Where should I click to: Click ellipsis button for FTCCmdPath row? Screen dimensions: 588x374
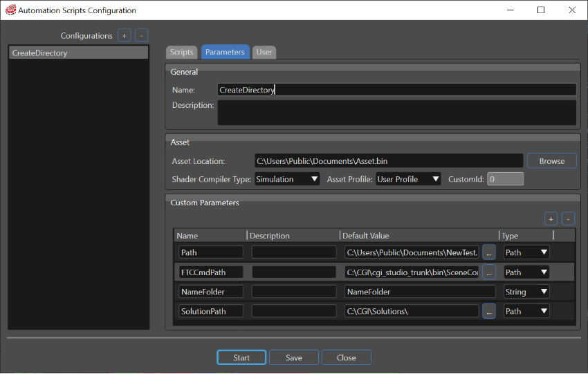(x=489, y=272)
